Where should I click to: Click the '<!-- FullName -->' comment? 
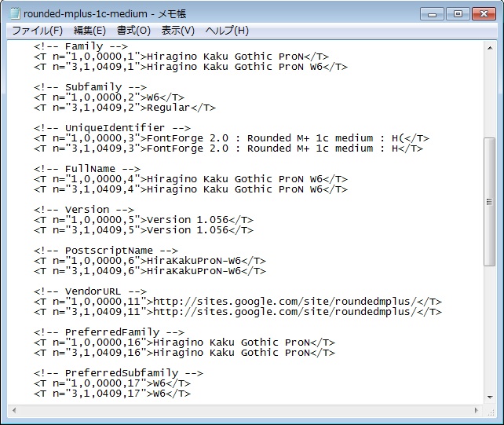[87, 169]
